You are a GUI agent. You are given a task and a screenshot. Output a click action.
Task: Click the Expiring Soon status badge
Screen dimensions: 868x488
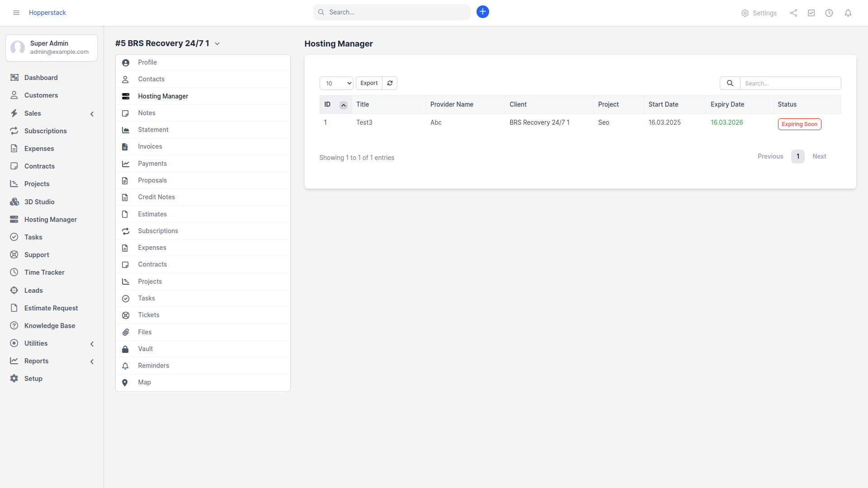[x=799, y=124]
